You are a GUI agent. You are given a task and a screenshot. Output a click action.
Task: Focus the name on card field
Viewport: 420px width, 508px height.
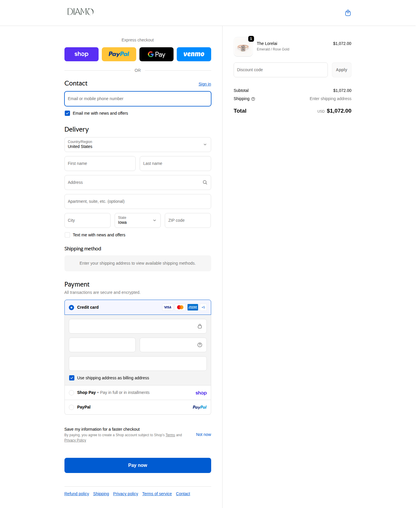tap(138, 364)
